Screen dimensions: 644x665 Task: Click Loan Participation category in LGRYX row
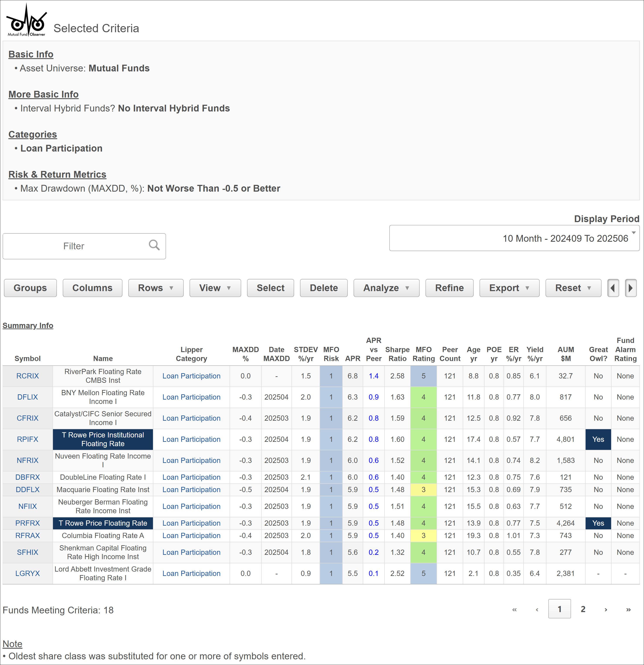coord(192,574)
